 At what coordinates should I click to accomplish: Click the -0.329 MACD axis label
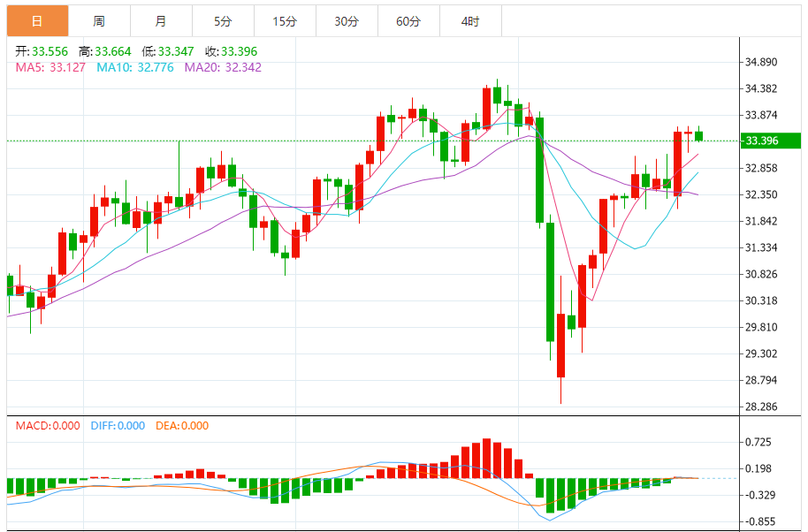[760, 495]
